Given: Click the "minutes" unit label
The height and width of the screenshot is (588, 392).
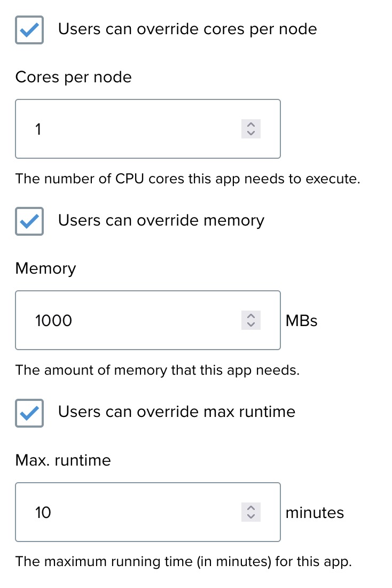Looking at the screenshot, I should pos(315,513).
